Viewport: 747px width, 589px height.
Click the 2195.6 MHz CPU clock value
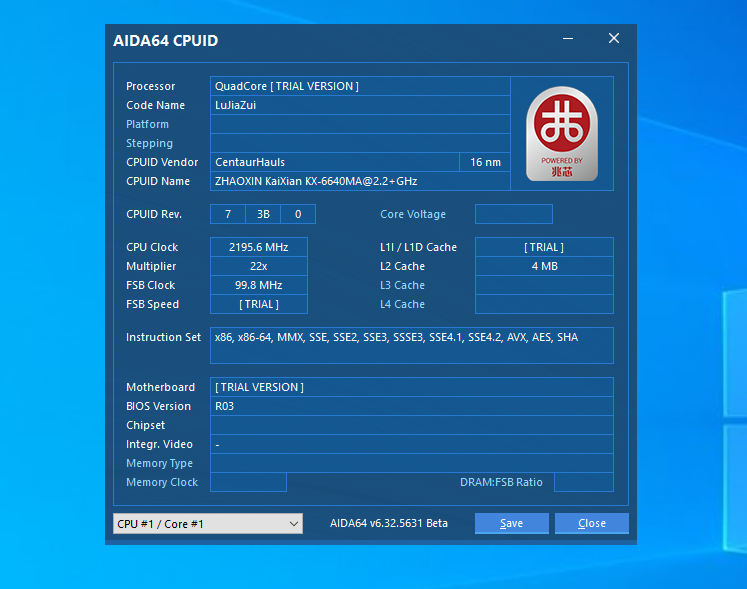click(259, 247)
